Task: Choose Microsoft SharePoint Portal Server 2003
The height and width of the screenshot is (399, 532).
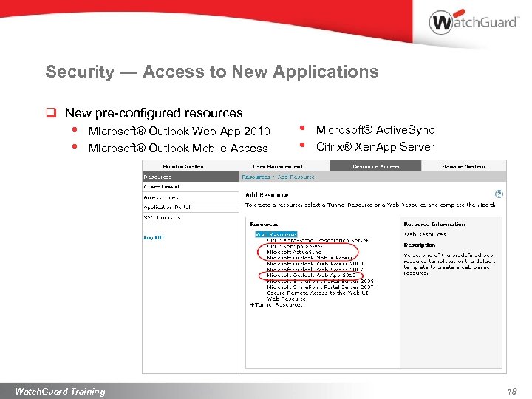Action: pos(320,282)
